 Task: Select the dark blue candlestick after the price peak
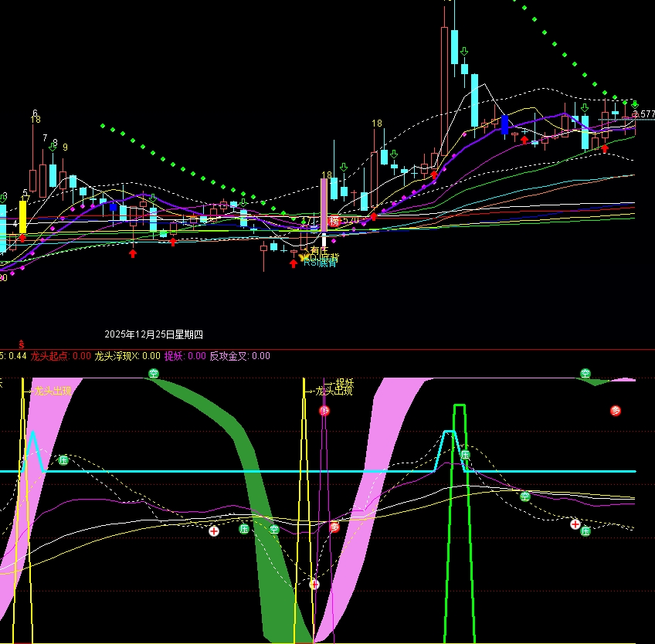click(504, 125)
